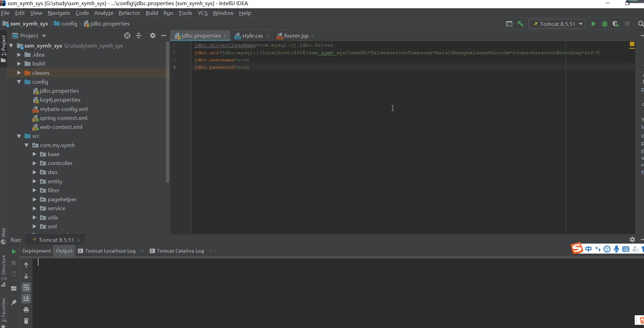Screen dimensions: 644x328
Task: Click the Sogou emoji smiley icon
Action: coord(607,249)
